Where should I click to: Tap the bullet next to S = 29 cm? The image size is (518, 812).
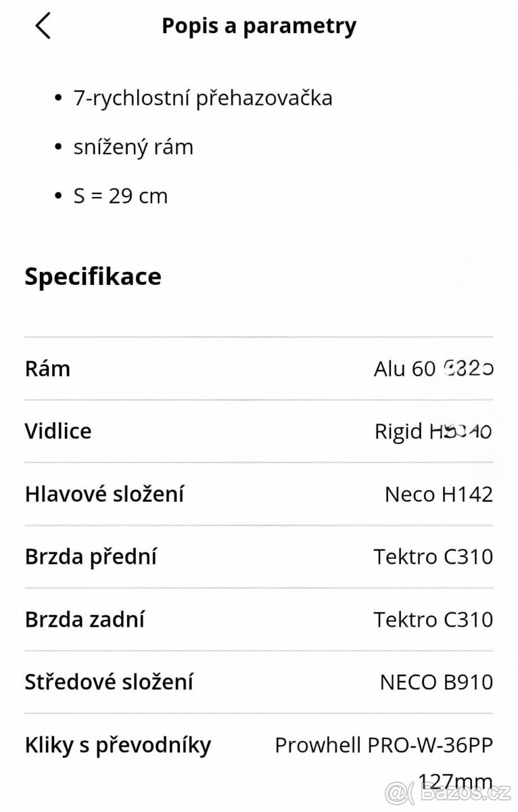coord(57,196)
